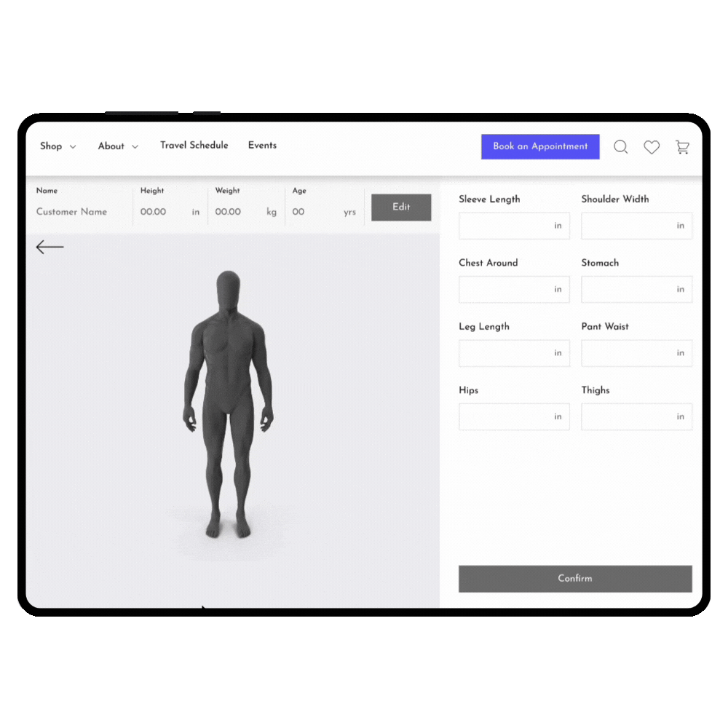This screenshot has height=728, width=728.
Task: Open the wishlist heart icon
Action: coord(652,147)
